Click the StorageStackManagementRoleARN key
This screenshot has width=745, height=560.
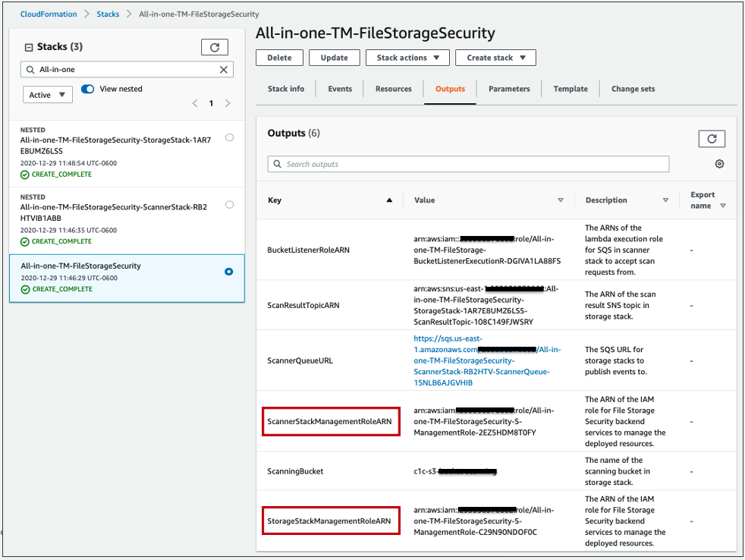328,521
